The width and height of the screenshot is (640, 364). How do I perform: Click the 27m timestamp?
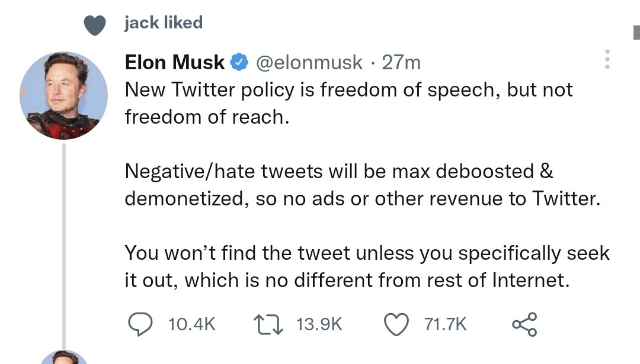coord(401,62)
